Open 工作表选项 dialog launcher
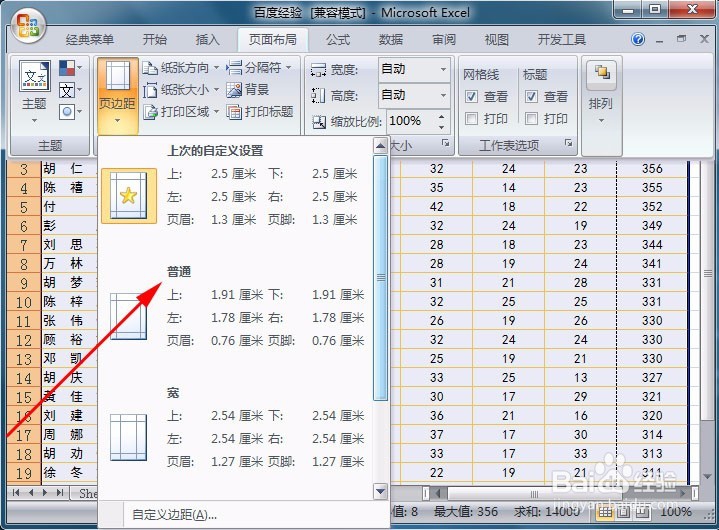 tap(568, 143)
